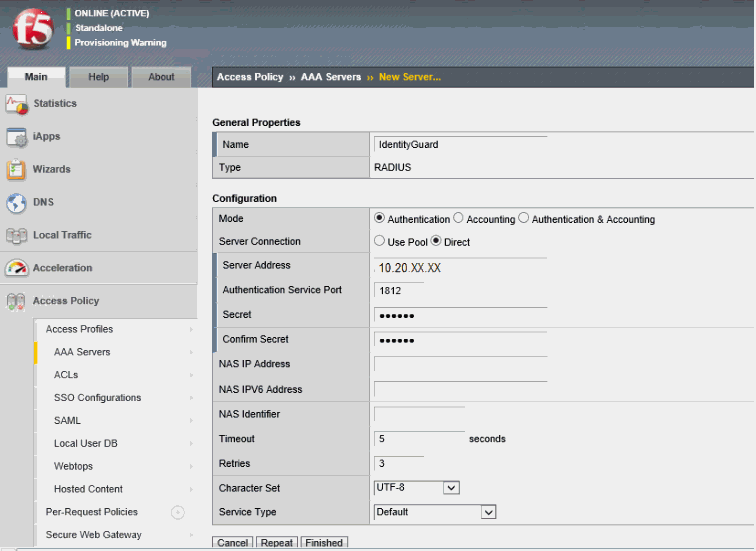756x551 pixels.
Task: Open the Wizards clipboard icon
Action: [16, 170]
